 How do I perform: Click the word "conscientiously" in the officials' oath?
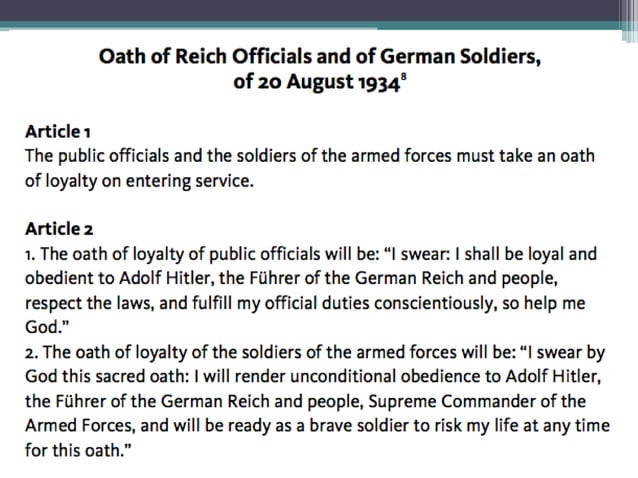pos(433,303)
